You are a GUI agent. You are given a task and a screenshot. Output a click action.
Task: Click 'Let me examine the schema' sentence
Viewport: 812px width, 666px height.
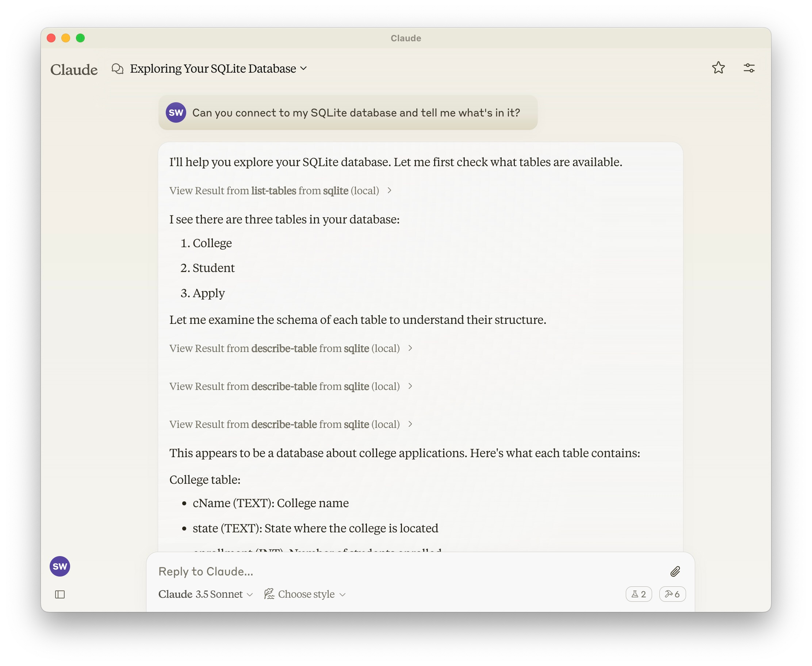click(x=357, y=320)
